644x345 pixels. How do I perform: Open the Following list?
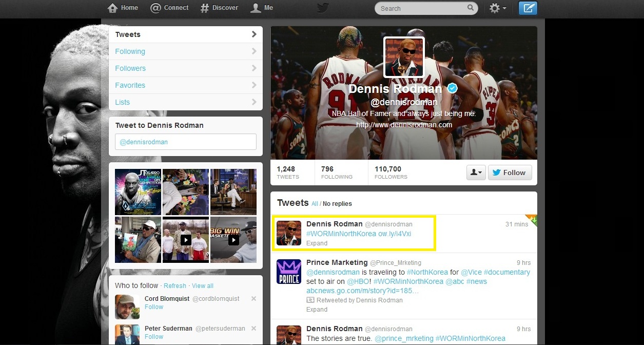click(186, 51)
